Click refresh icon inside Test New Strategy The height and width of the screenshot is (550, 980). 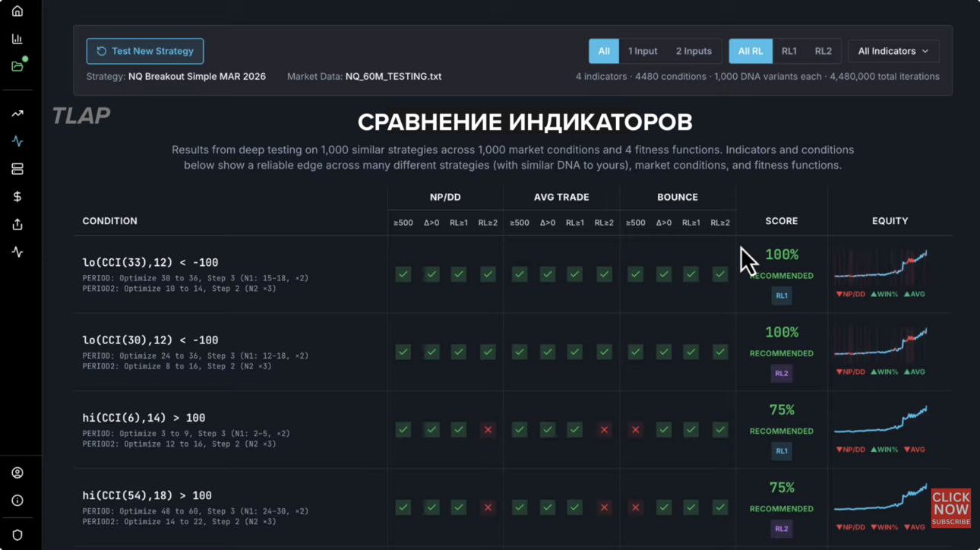(101, 51)
